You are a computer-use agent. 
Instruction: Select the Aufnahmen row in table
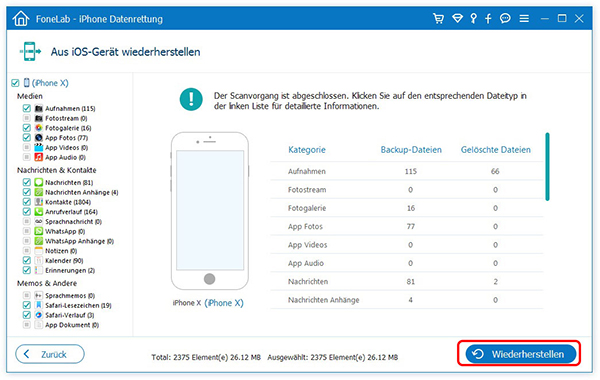point(407,171)
